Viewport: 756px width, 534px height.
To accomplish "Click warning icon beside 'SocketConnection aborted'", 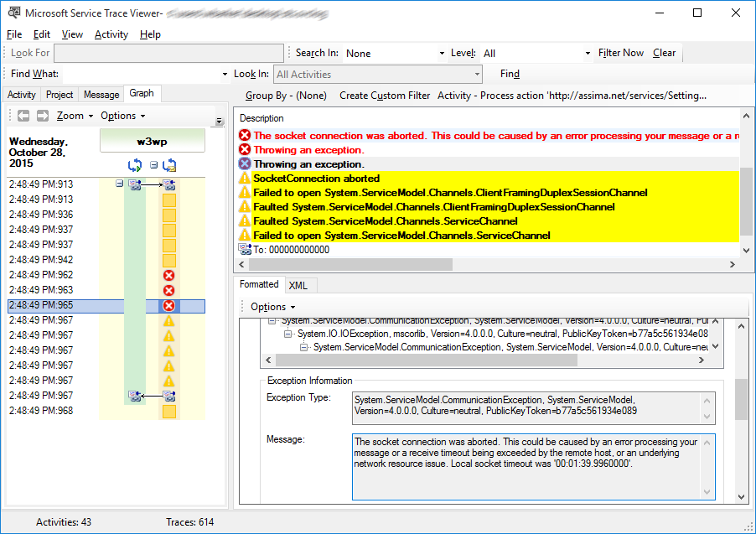I will pos(245,178).
